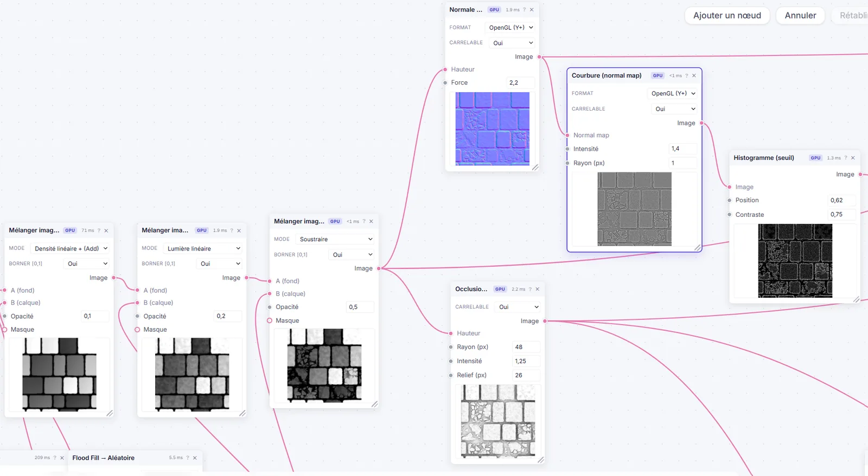Image resolution: width=868 pixels, height=476 pixels.
Task: Close the Lumière linéaire blend node
Action: (x=239, y=230)
